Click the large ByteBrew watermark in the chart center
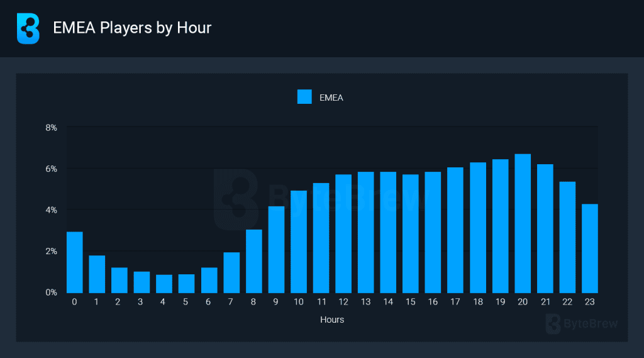This screenshot has width=644, height=358. click(320, 199)
